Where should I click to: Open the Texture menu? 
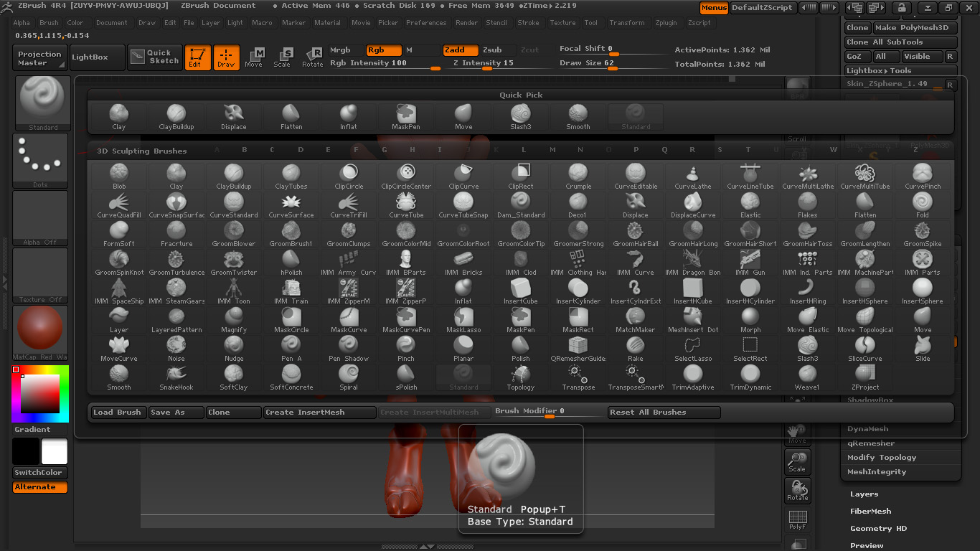click(x=563, y=23)
